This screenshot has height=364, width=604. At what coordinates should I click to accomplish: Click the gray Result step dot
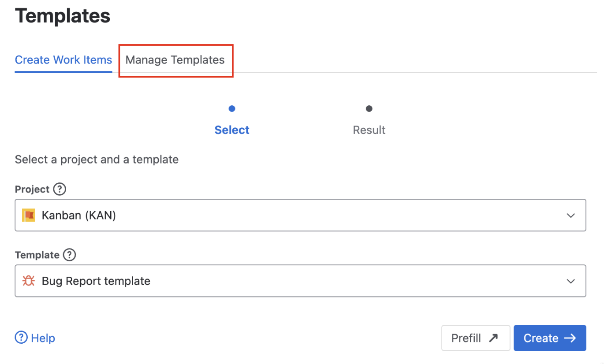click(369, 108)
